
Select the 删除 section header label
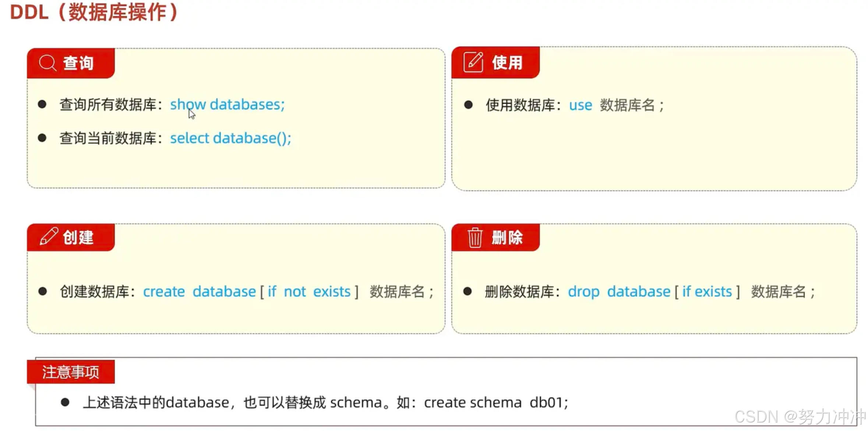tap(507, 238)
